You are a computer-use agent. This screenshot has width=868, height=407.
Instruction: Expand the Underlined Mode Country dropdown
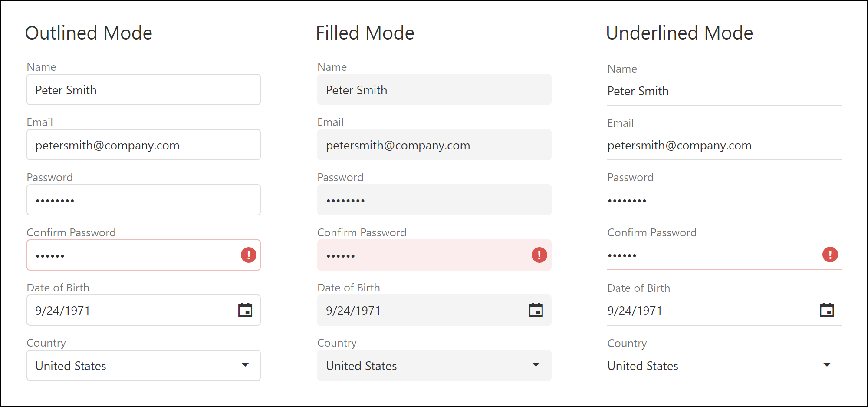tap(827, 365)
